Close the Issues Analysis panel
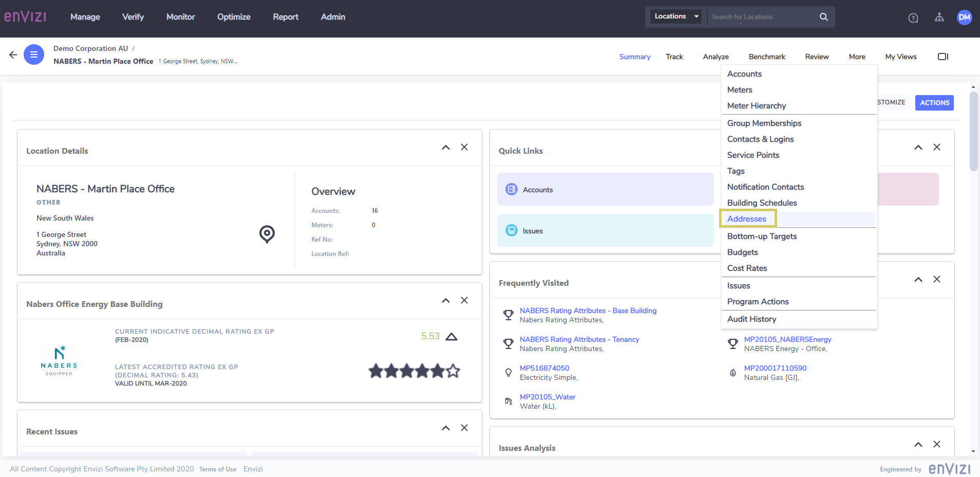The width and height of the screenshot is (980, 477). point(937,444)
